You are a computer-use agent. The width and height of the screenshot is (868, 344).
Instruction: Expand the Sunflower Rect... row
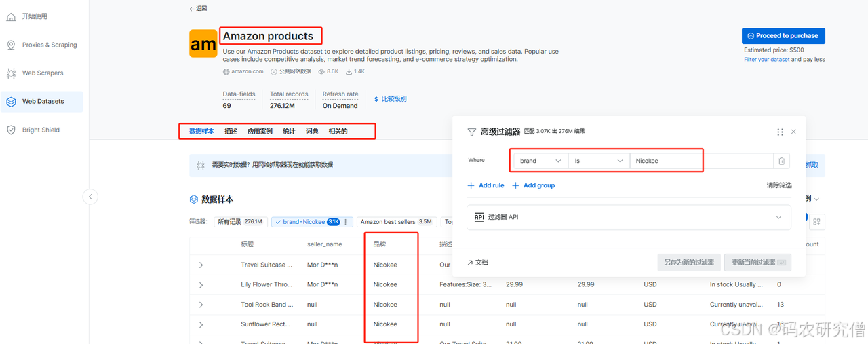coord(201,324)
